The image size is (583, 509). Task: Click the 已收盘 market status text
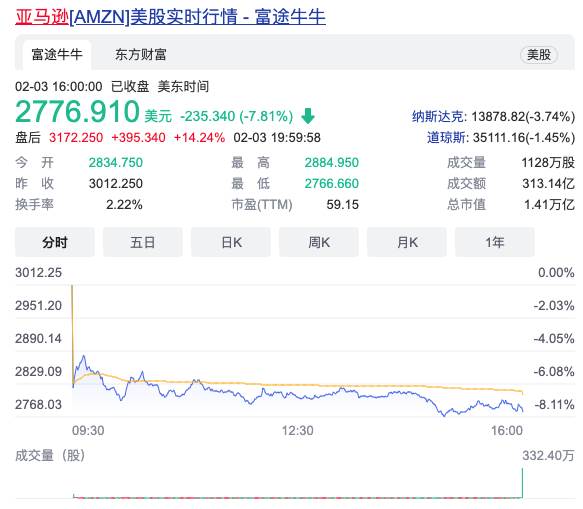click(x=130, y=87)
